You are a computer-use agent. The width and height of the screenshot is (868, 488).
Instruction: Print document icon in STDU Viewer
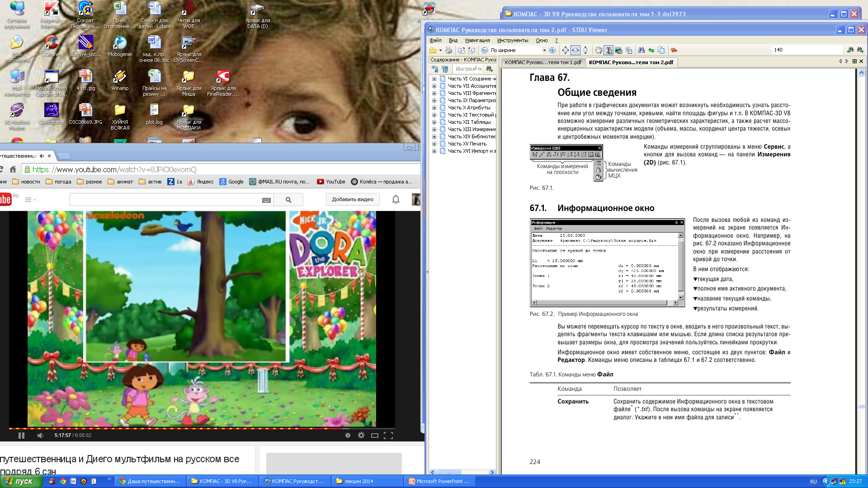point(448,50)
